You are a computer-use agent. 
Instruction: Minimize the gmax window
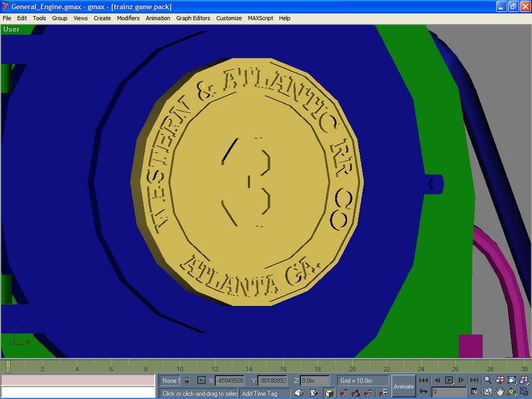coord(501,7)
